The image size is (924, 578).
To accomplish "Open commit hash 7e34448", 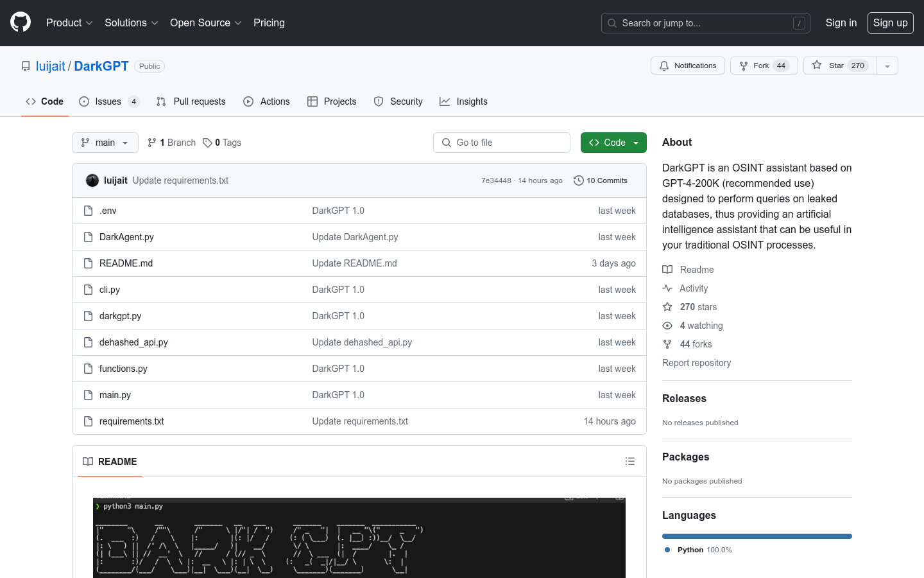I will point(496,180).
